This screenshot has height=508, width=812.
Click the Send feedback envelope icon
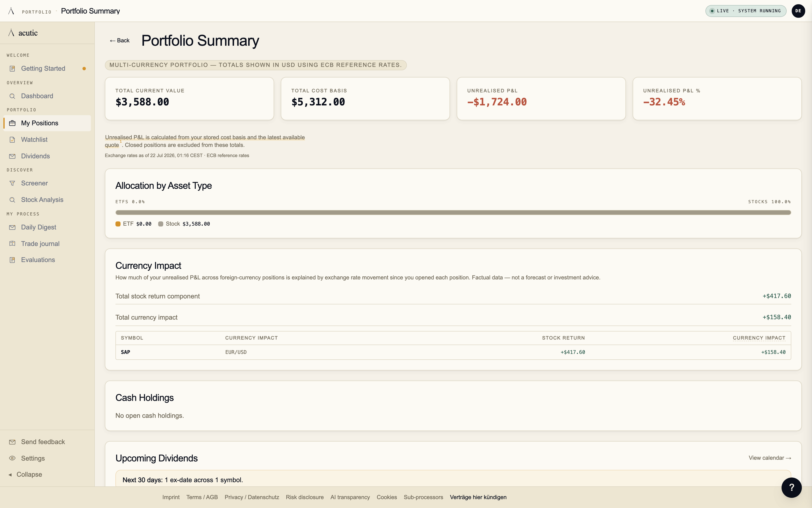(x=12, y=442)
